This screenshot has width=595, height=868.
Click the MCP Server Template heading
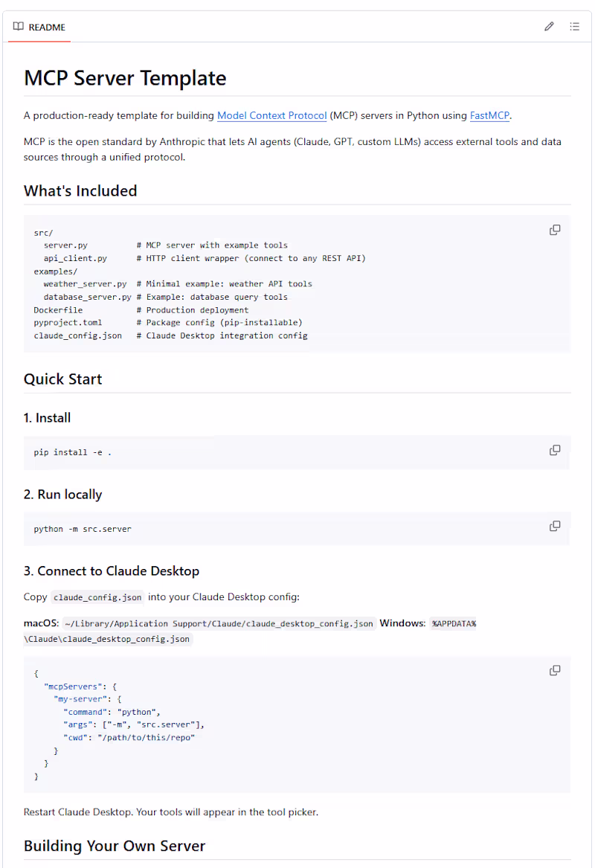pyautogui.click(x=125, y=78)
